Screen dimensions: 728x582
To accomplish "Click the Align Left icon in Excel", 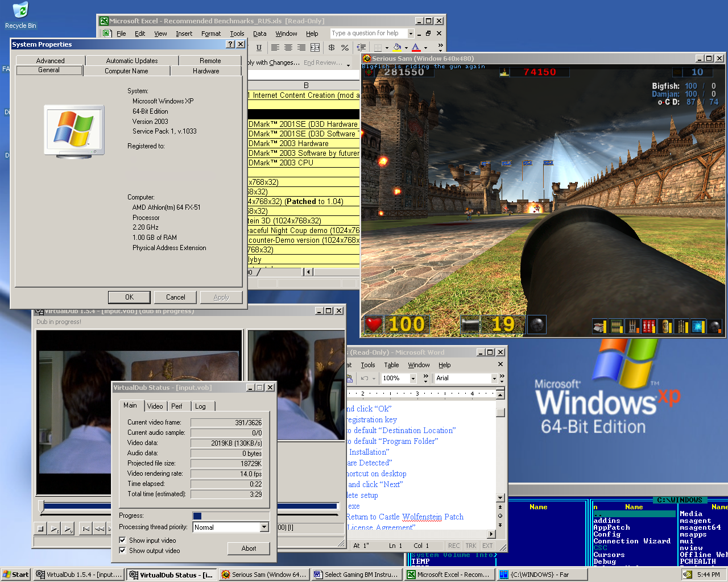I will point(275,48).
